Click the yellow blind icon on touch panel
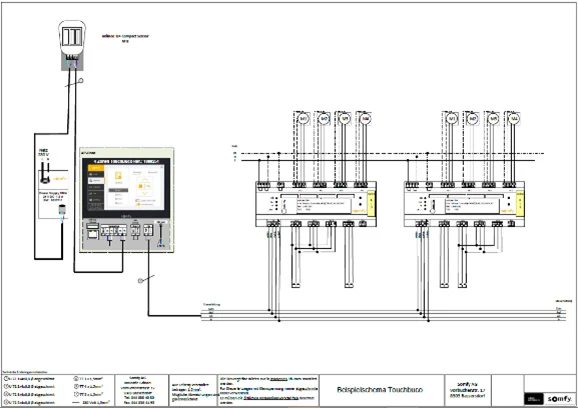Viewport: 578px width, 408px height. [x=118, y=176]
